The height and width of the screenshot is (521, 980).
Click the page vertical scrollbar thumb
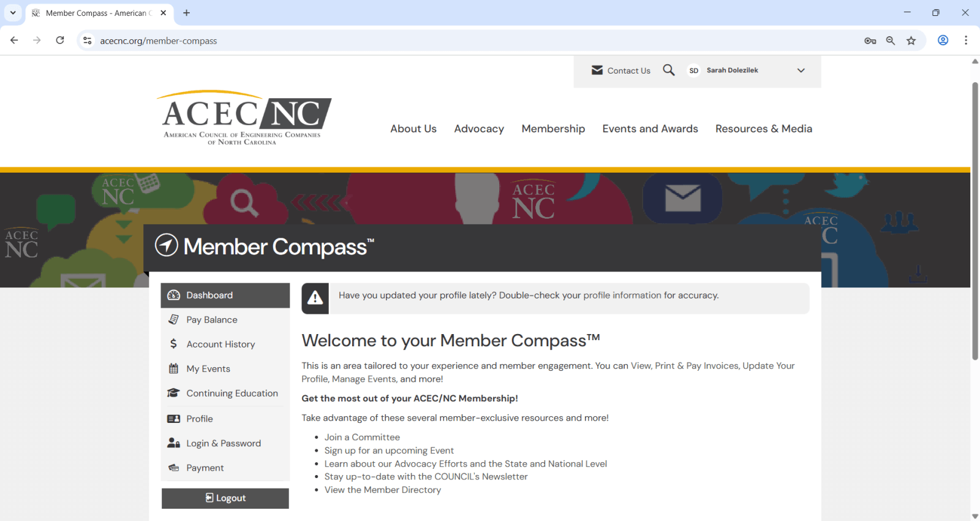[x=975, y=221]
